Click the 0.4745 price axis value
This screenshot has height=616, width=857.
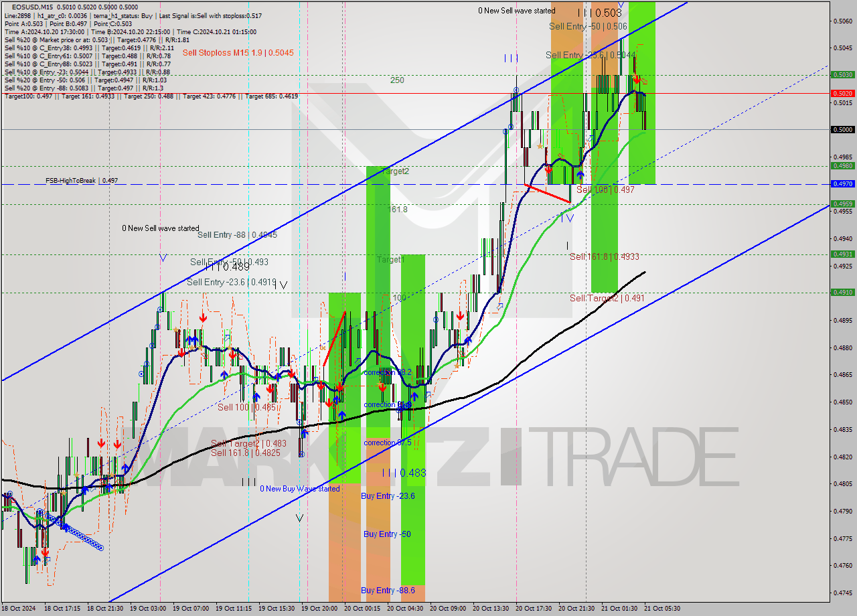pyautogui.click(x=843, y=593)
